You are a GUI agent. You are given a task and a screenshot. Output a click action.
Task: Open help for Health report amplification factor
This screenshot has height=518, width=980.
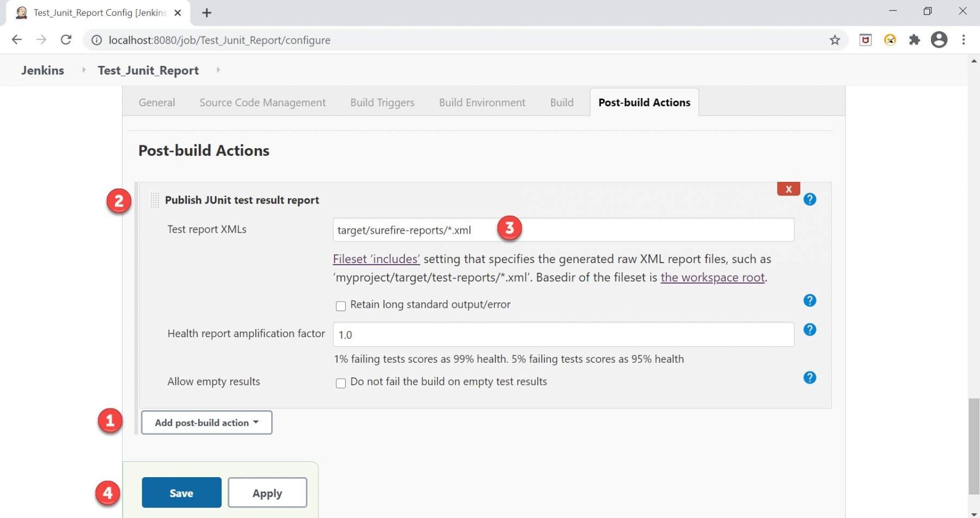pos(810,330)
